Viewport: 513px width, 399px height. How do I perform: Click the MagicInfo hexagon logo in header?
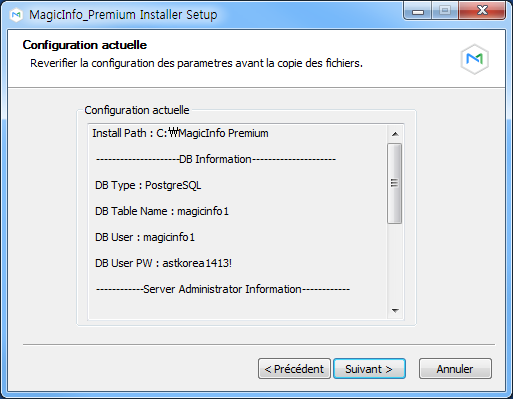click(475, 59)
